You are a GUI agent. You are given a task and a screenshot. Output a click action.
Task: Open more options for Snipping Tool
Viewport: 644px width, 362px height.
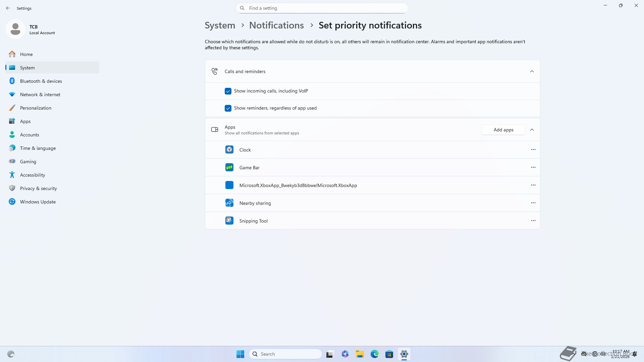[x=533, y=221]
